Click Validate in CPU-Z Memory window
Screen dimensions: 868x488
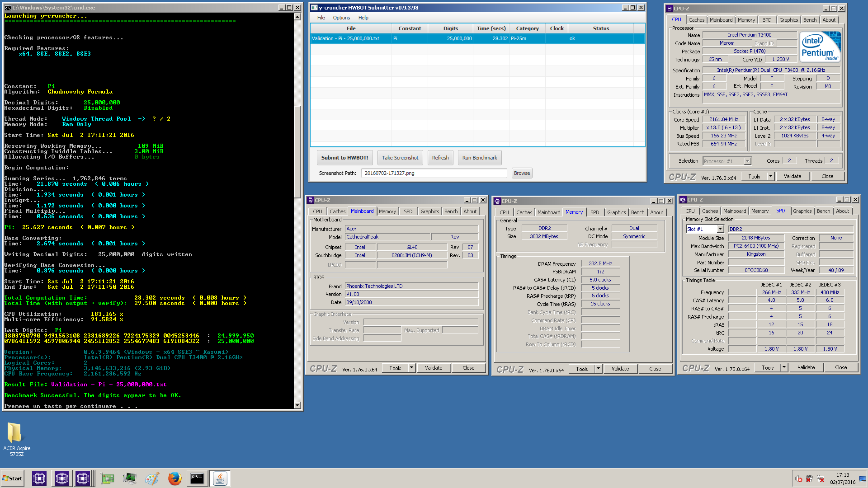click(620, 369)
